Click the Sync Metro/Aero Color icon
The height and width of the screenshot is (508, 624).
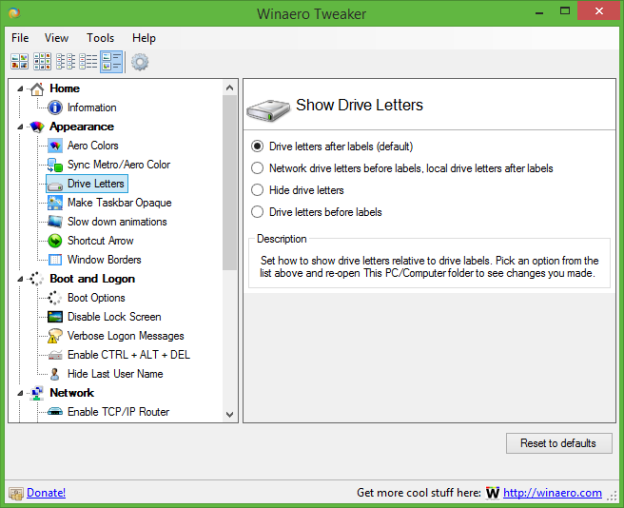click(x=55, y=165)
